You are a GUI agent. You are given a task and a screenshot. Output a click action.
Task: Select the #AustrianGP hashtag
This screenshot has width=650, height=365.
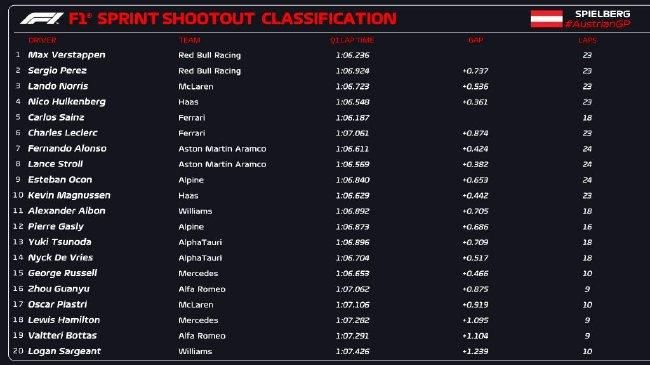(597, 24)
